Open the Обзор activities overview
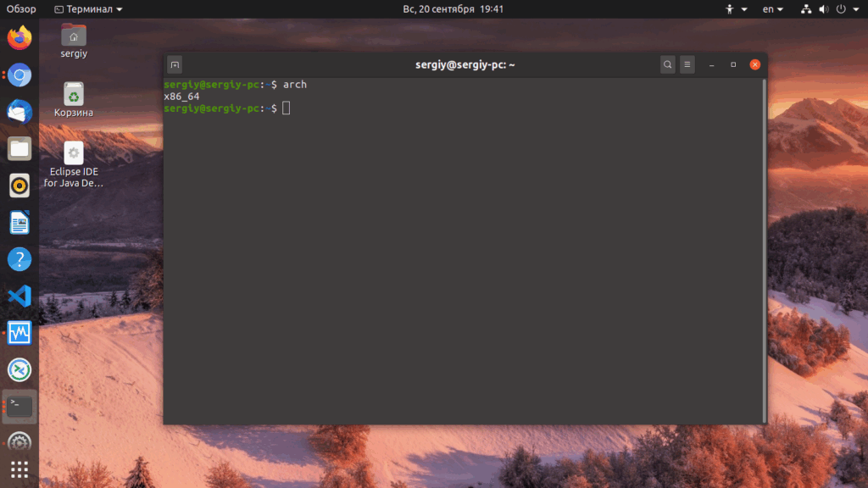The height and width of the screenshot is (488, 868). tap(21, 8)
